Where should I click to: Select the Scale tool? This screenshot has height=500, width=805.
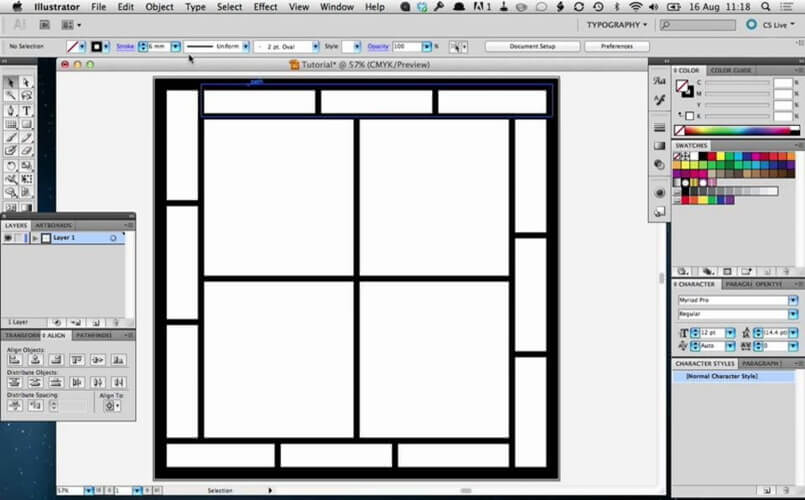click(x=26, y=165)
